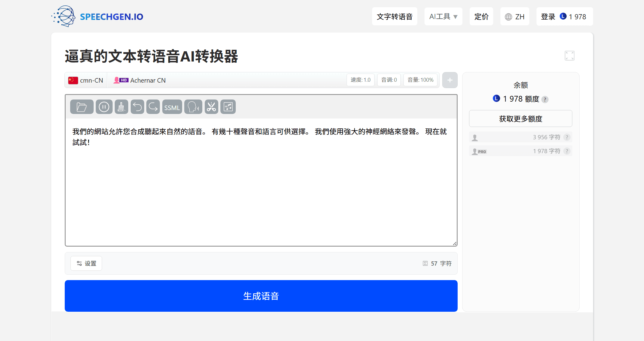Open voice pronunciation tool via speaking-head icon
Screen dimensions: 644x341
(x=193, y=106)
